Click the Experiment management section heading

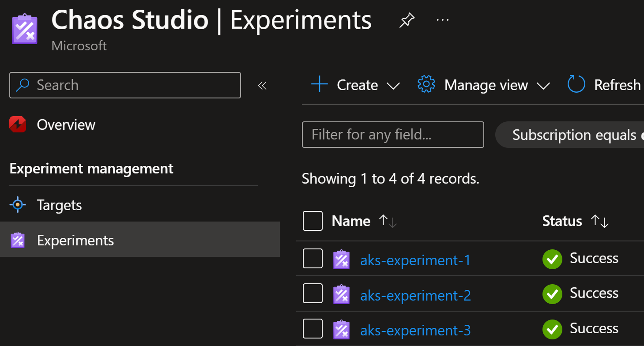click(x=91, y=169)
